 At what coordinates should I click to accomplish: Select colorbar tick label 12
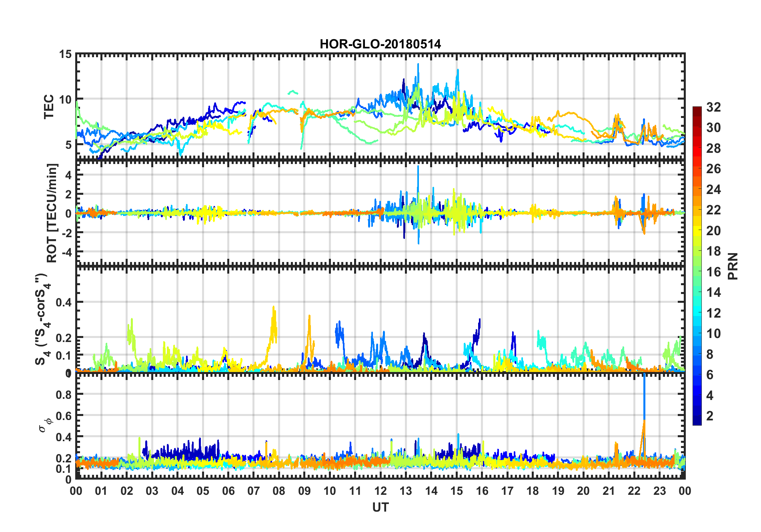point(713,313)
